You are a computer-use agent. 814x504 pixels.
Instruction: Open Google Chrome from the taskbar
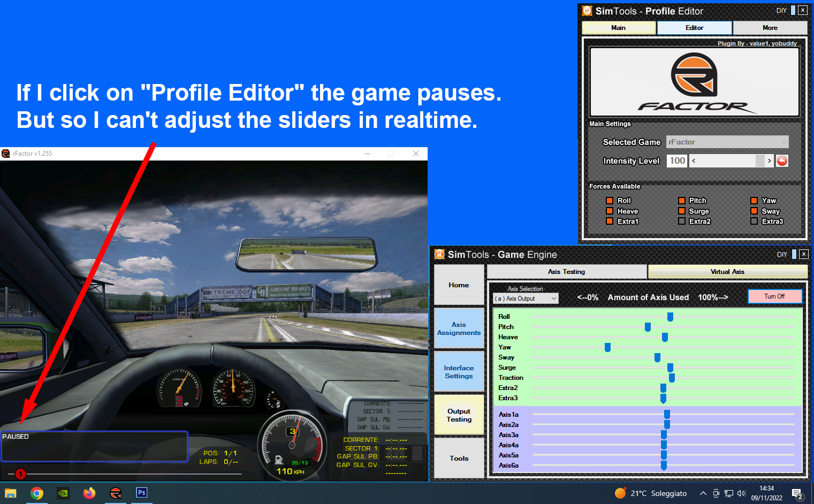click(37, 493)
